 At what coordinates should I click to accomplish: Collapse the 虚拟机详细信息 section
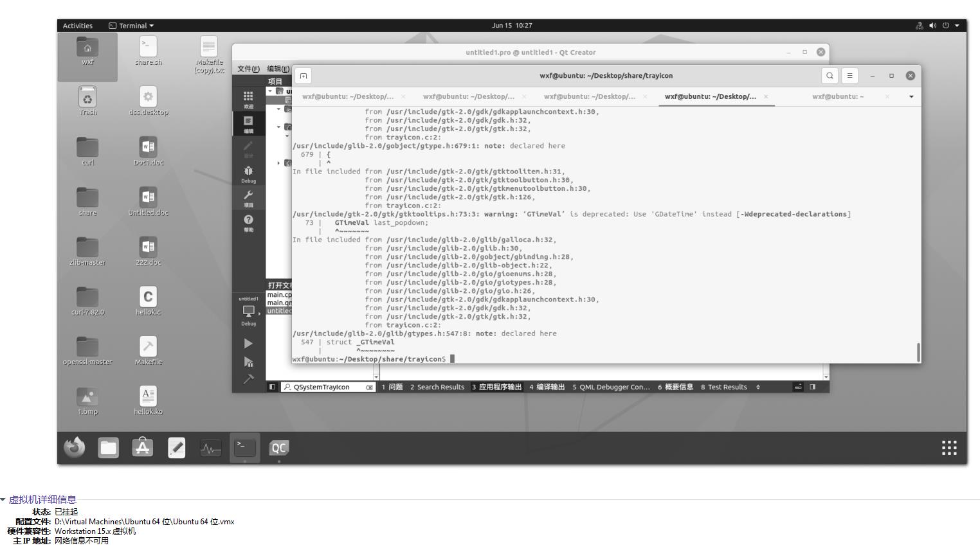[3, 500]
